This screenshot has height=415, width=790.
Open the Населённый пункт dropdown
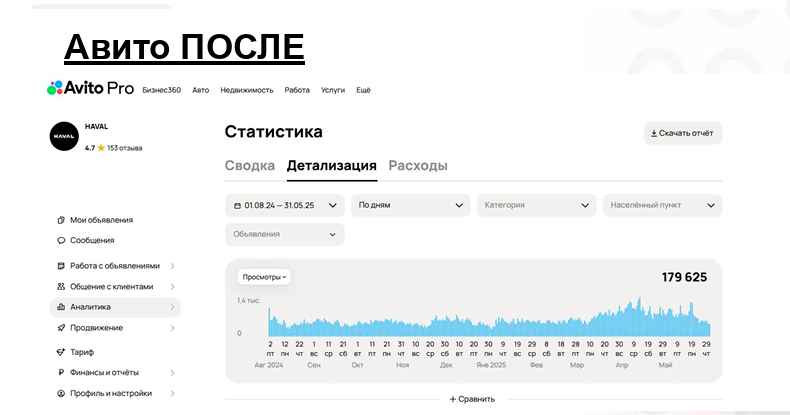pyautogui.click(x=663, y=205)
